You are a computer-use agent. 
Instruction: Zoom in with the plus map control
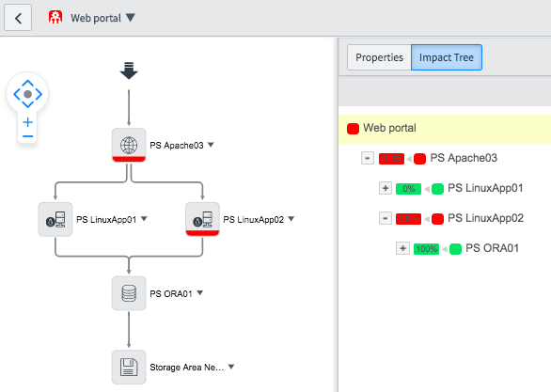pos(28,122)
